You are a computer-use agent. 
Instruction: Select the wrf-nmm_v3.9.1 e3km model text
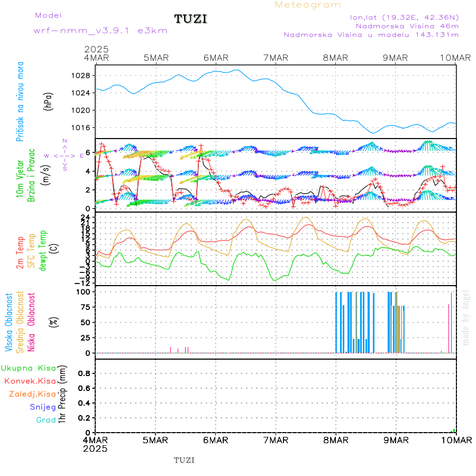[x=100, y=31]
